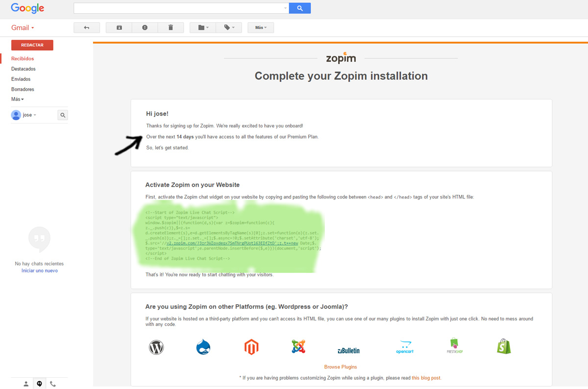
Task: Click the WordPress plugin icon
Action: 156,347
